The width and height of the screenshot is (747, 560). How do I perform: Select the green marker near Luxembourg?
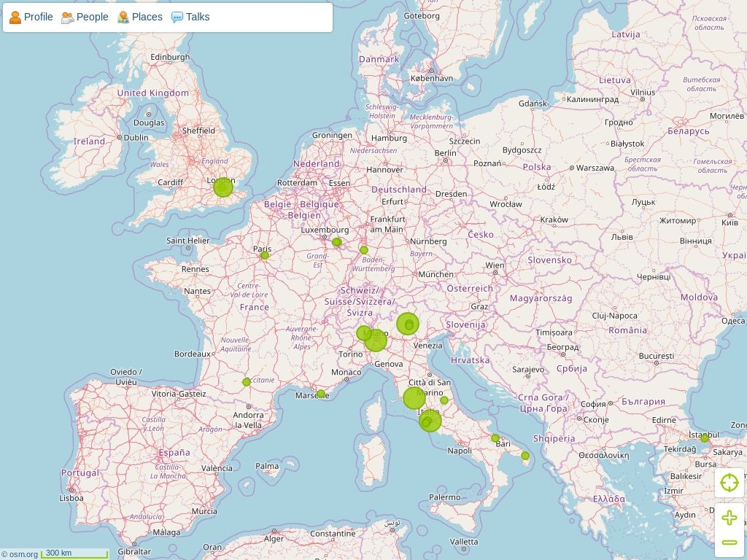point(337,242)
